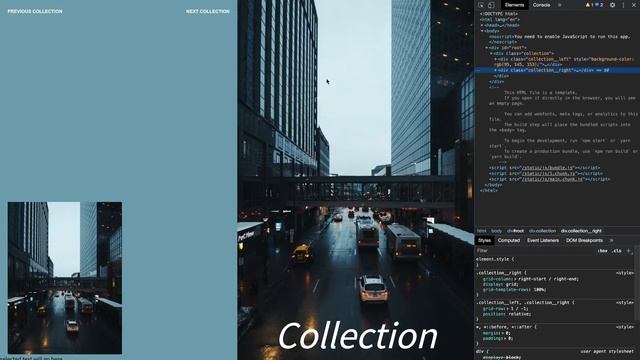
Task: Select the body breadcrumb
Action: (496, 231)
